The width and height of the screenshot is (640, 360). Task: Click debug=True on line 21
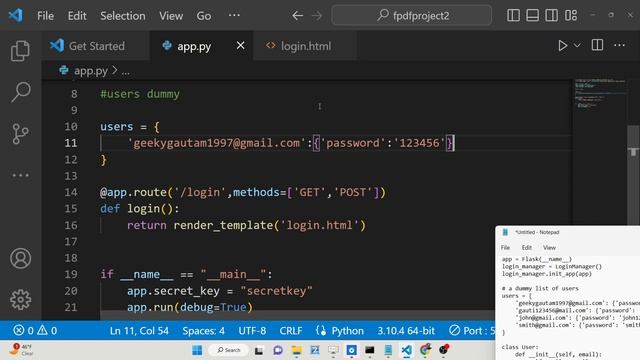click(213, 307)
